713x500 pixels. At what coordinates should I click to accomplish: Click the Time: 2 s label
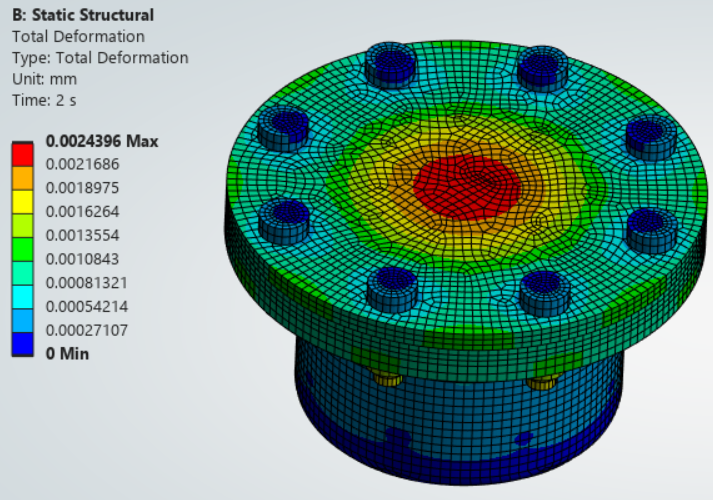pyautogui.click(x=44, y=100)
